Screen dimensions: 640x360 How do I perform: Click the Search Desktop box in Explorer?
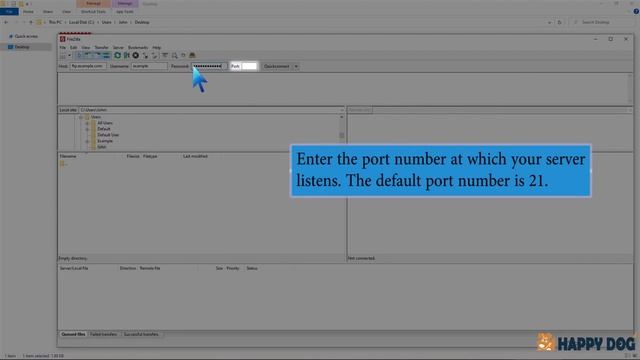[602, 22]
